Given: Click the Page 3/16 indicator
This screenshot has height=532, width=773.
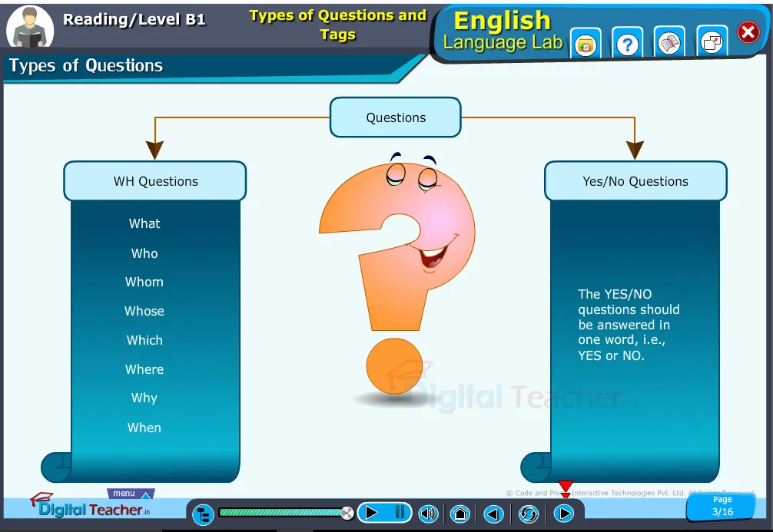Looking at the screenshot, I should coord(722,507).
